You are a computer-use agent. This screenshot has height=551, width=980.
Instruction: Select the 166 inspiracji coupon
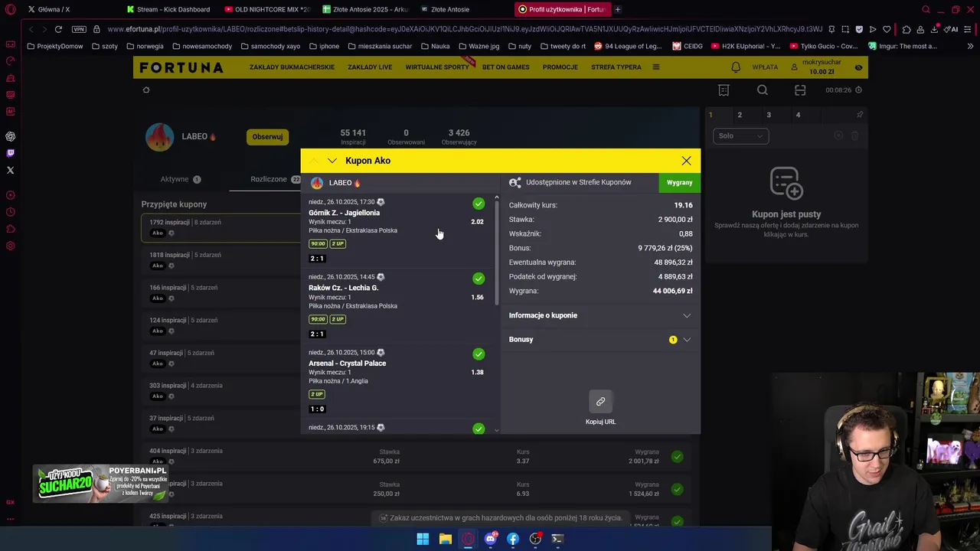pos(220,293)
